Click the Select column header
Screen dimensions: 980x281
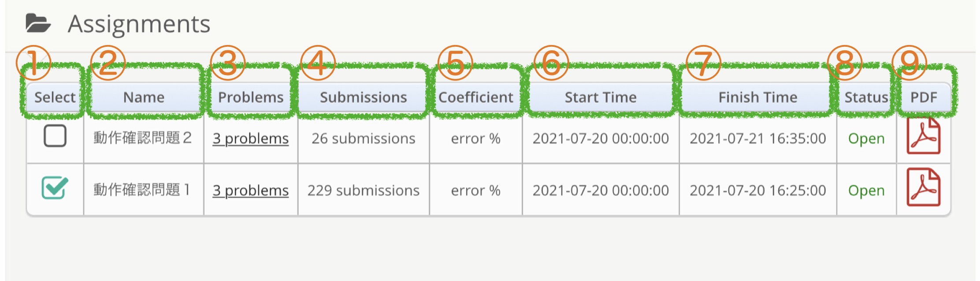(x=55, y=97)
